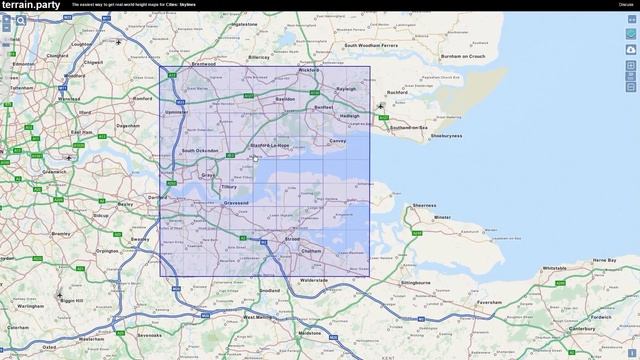
Task: Click the Grays label
Action: [x=208, y=176]
